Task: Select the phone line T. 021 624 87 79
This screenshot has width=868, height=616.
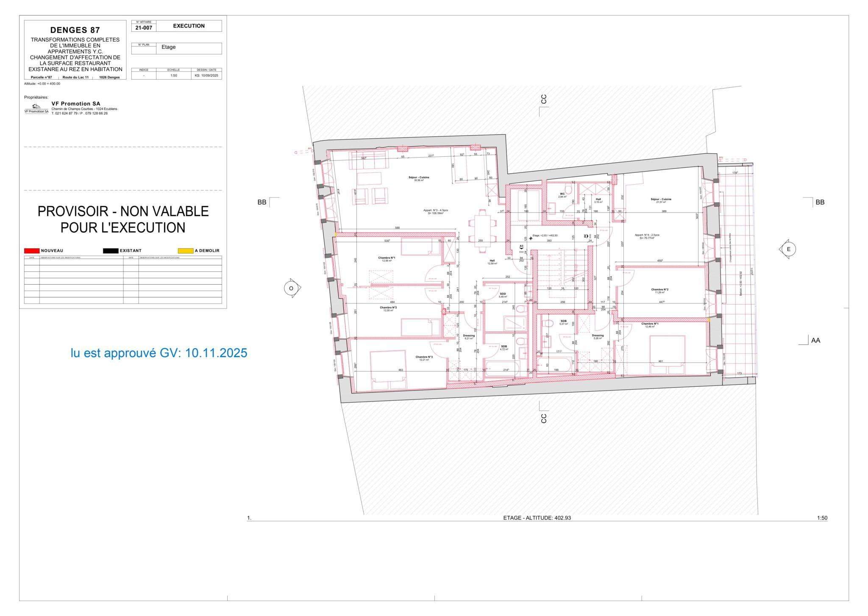Action: click(80, 114)
